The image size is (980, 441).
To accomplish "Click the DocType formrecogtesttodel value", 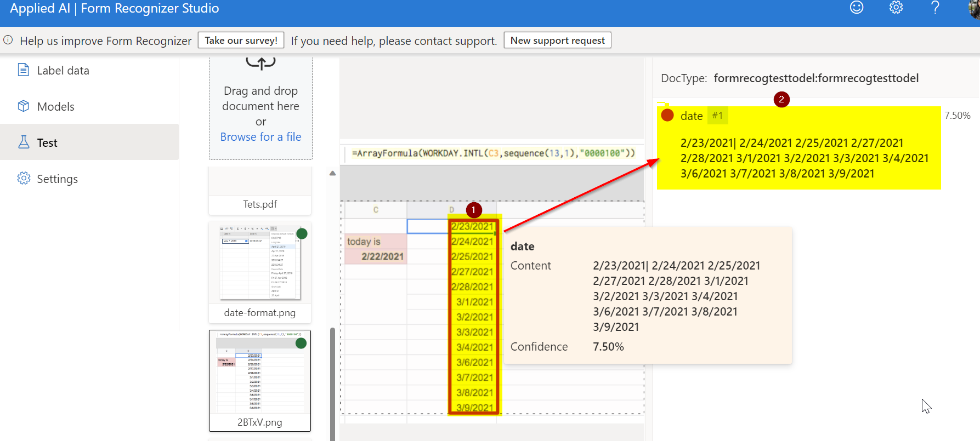I will tap(816, 78).
